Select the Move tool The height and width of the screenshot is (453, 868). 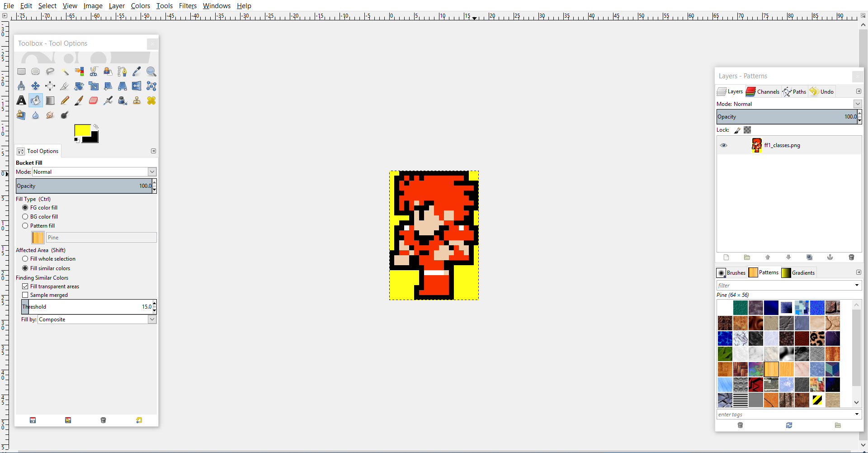[36, 86]
